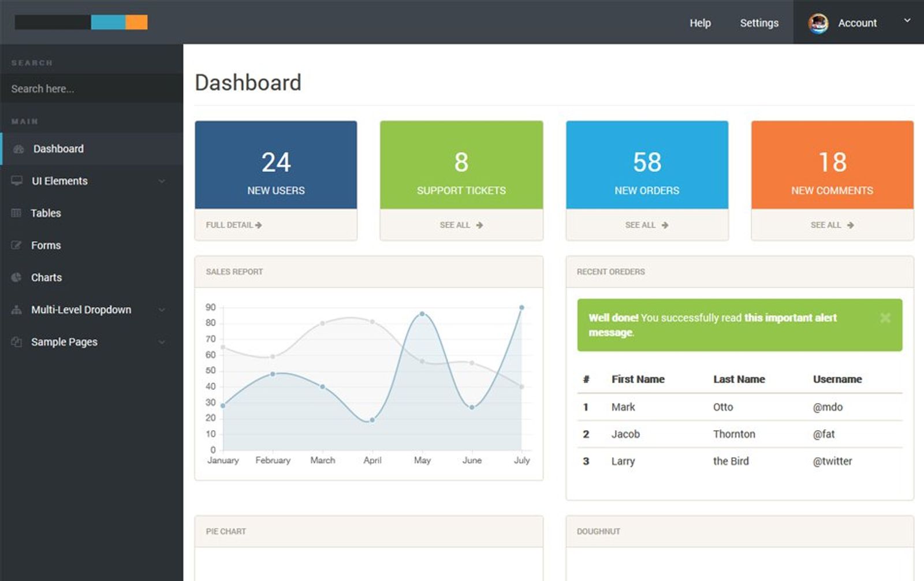The image size is (924, 581).
Task: Click the 'this important alert message' link
Action: click(713, 325)
